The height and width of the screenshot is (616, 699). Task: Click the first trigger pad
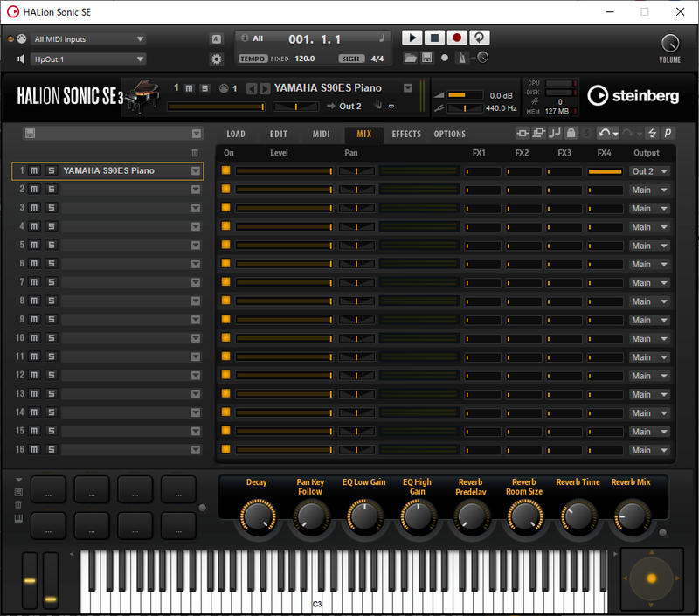click(x=48, y=489)
